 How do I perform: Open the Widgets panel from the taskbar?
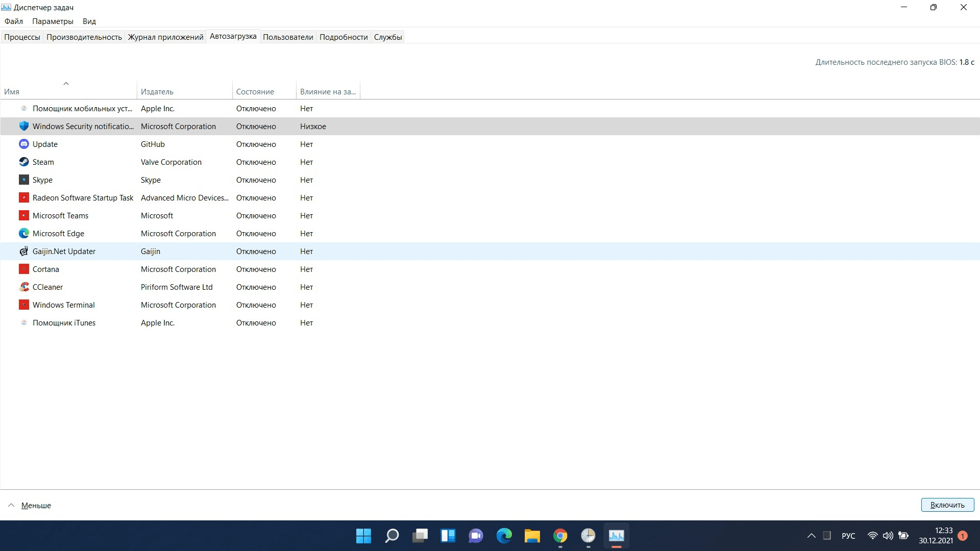pyautogui.click(x=448, y=536)
